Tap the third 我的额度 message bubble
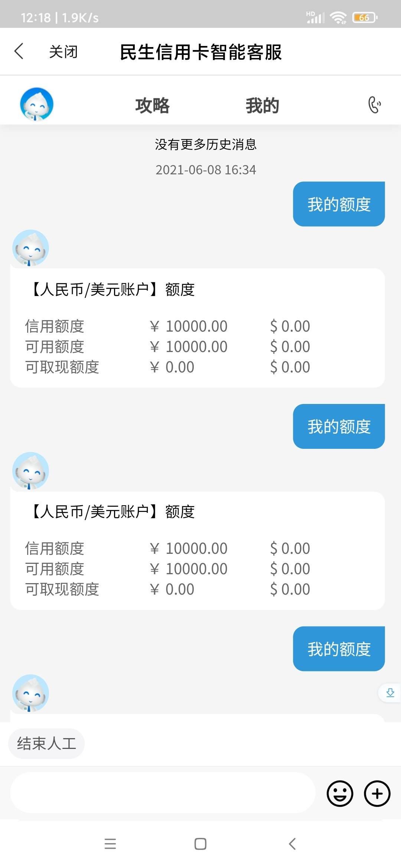The image size is (401, 868). click(339, 649)
